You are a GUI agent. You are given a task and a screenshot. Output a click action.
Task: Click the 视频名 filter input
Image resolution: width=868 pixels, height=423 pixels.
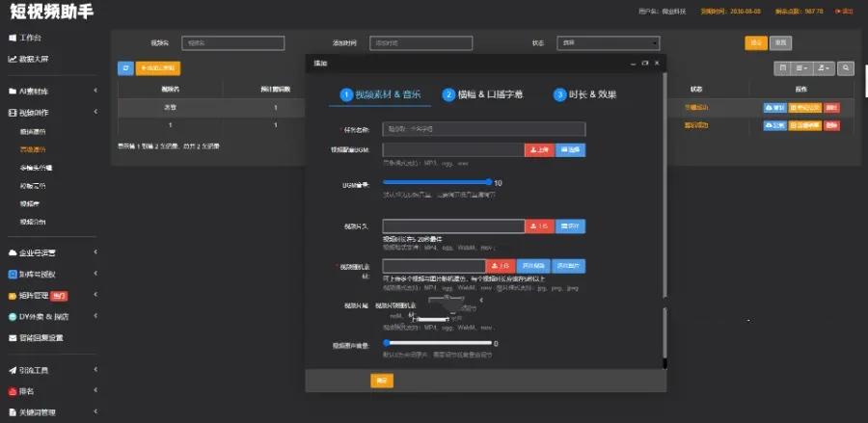pos(233,43)
